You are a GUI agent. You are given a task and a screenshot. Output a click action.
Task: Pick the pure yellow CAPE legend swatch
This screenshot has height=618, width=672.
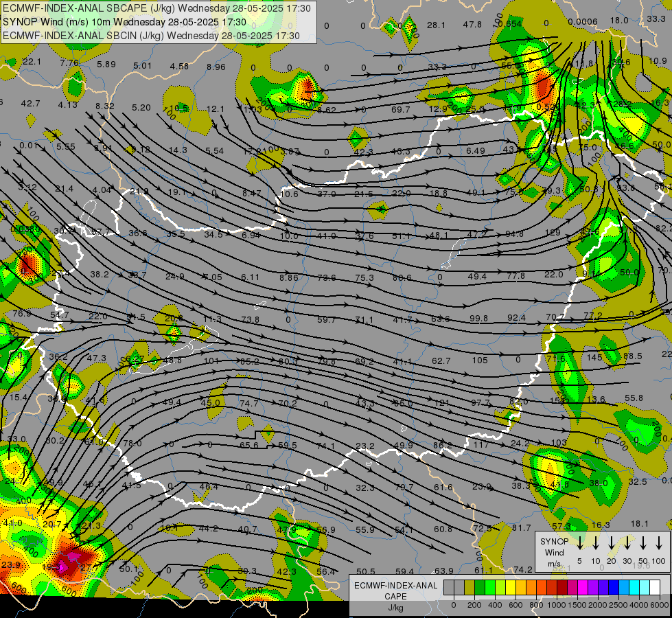tap(511, 587)
